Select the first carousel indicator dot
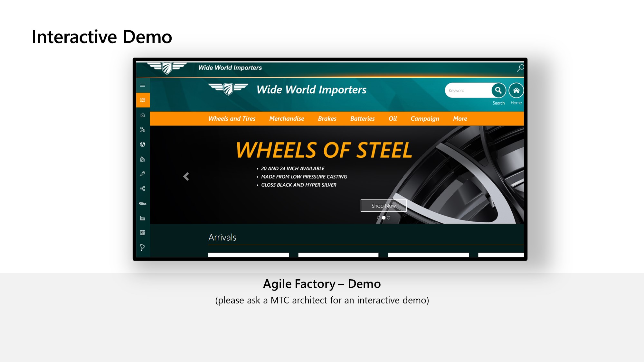 pyautogui.click(x=379, y=218)
